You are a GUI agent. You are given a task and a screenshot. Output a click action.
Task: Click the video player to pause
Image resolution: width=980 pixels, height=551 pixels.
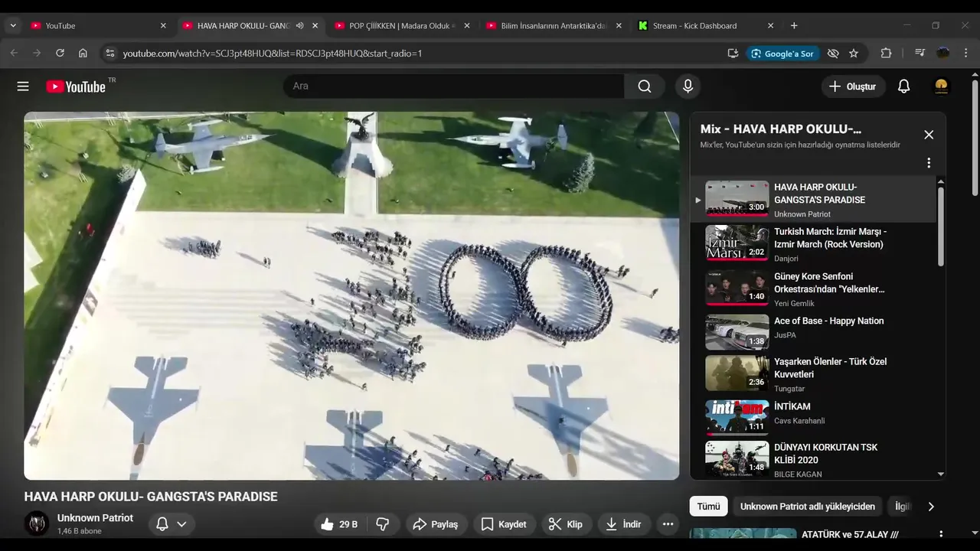[351, 296]
